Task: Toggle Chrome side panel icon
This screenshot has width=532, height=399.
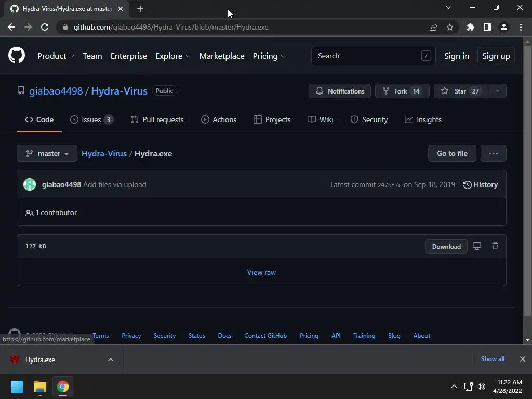Action: 487,27
